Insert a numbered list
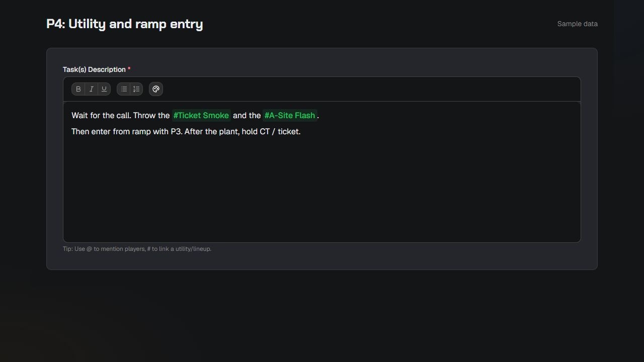 coord(136,89)
